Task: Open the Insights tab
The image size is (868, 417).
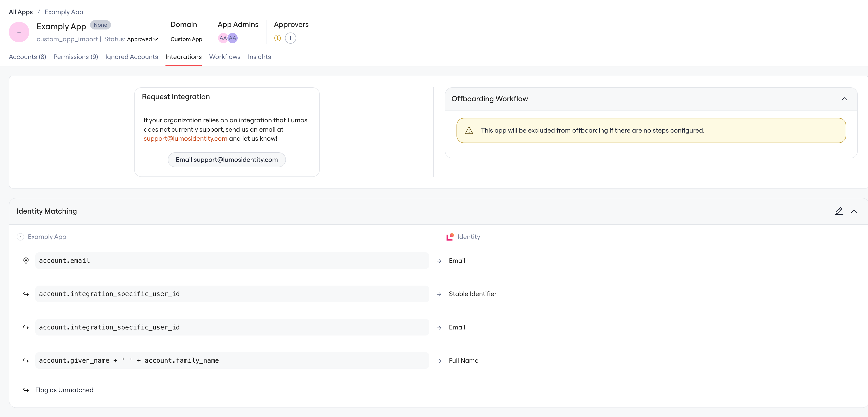Action: (259, 57)
